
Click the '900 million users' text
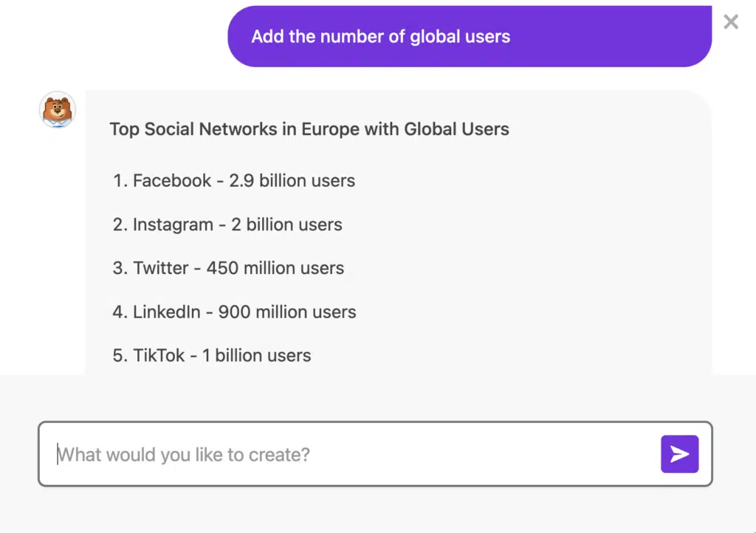(x=287, y=312)
